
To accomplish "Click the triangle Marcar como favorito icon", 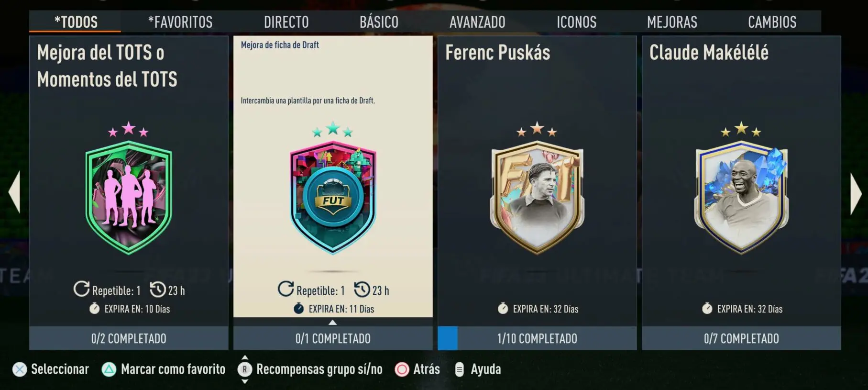I will [x=109, y=369].
